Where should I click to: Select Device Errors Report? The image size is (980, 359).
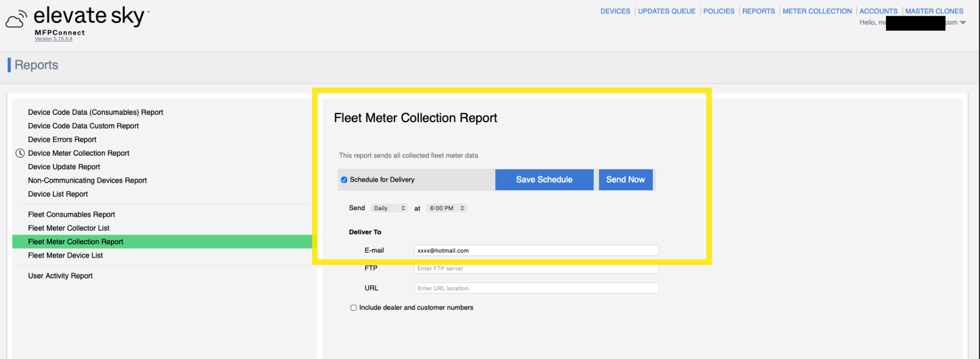click(x=62, y=139)
